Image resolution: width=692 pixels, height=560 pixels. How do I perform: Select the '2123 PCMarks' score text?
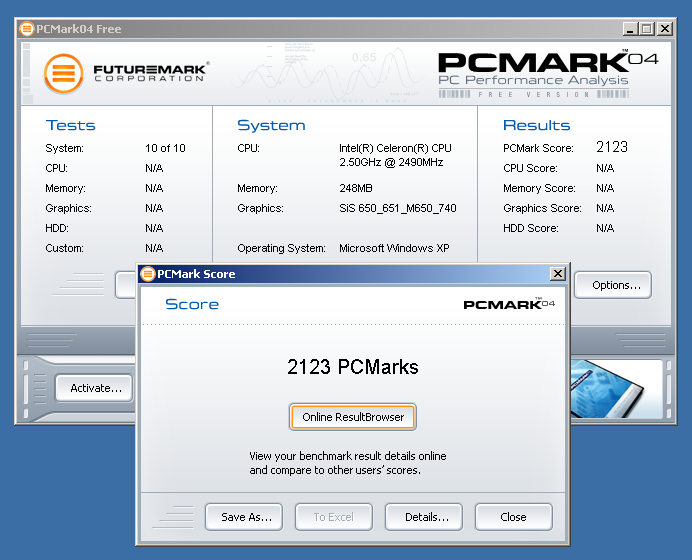pyautogui.click(x=353, y=367)
